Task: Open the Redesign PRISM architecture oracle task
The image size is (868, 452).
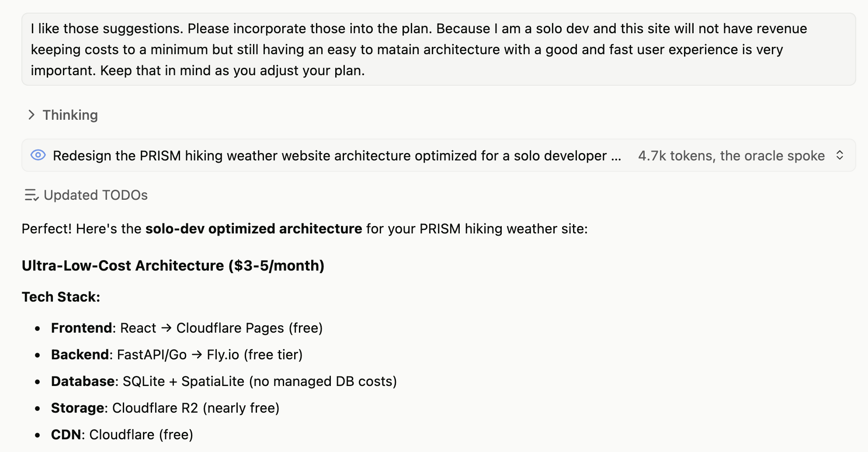Action: click(337, 156)
